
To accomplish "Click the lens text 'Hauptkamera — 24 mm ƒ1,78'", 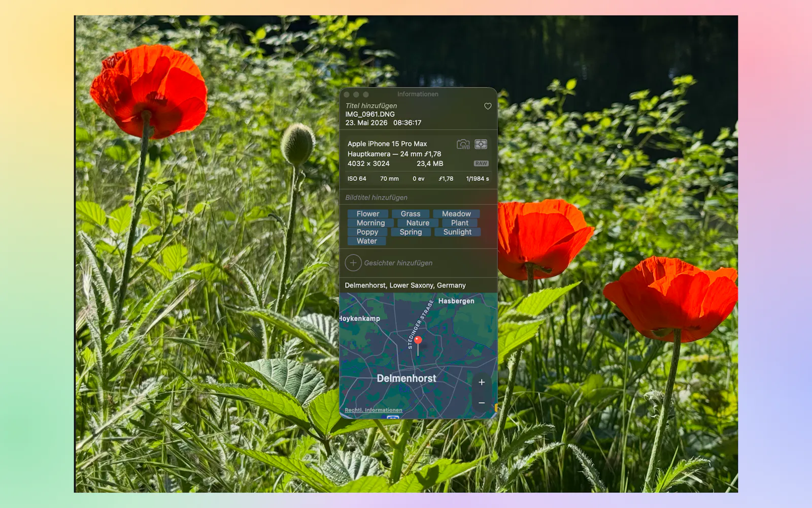I will [394, 154].
